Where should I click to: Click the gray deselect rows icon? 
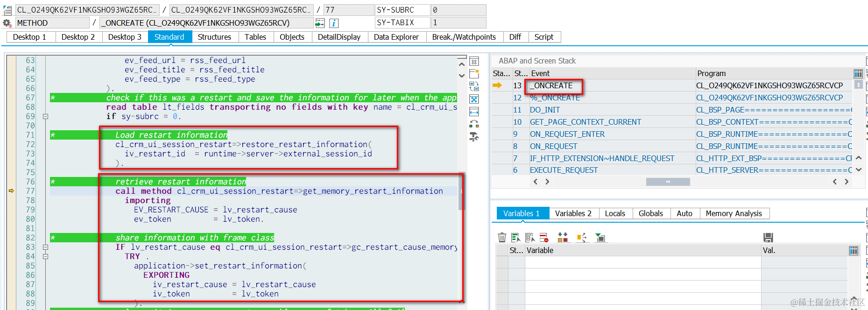(530, 238)
